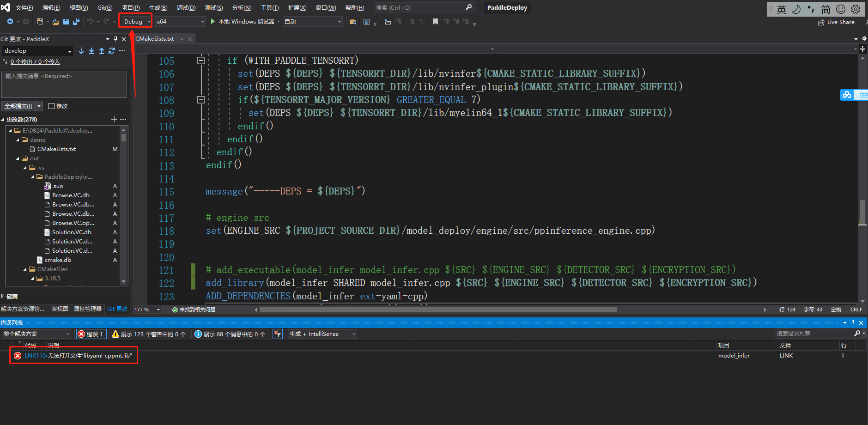The height and width of the screenshot is (425, 868).
Task: Click the Save All toolbar icon
Action: click(76, 22)
